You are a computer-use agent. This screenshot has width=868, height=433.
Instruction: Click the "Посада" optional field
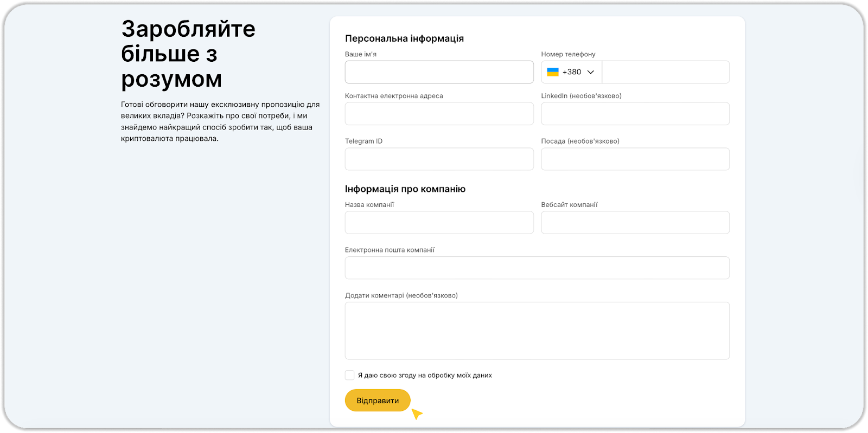click(x=635, y=159)
